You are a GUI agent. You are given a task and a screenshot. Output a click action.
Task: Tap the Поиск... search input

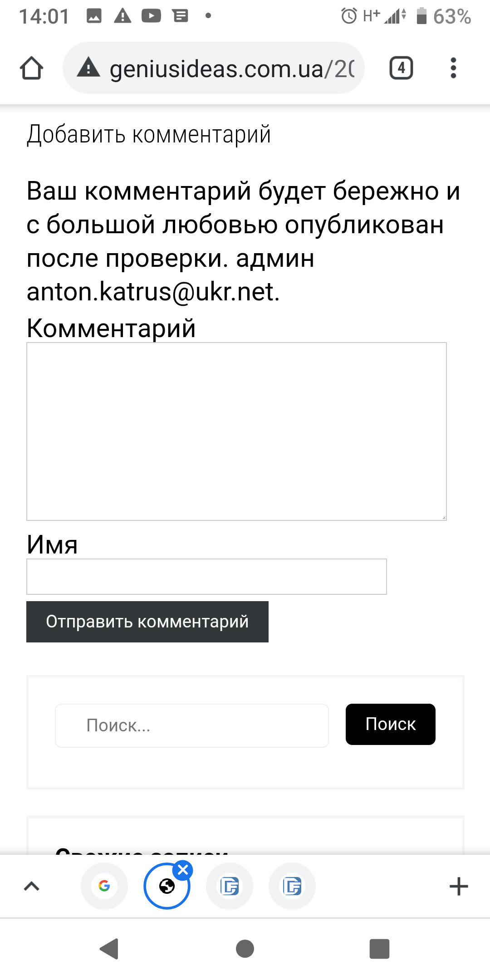pos(191,725)
